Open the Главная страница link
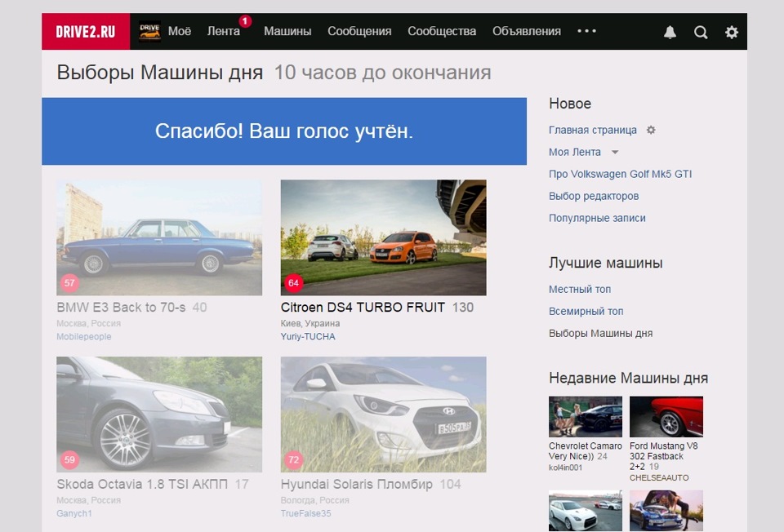The height and width of the screenshot is (532, 784). pos(593,130)
